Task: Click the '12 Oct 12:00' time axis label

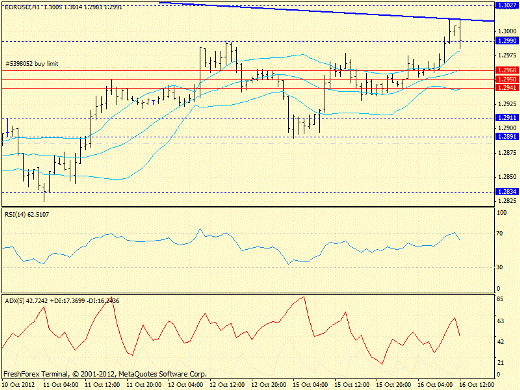Action: tap(227, 385)
